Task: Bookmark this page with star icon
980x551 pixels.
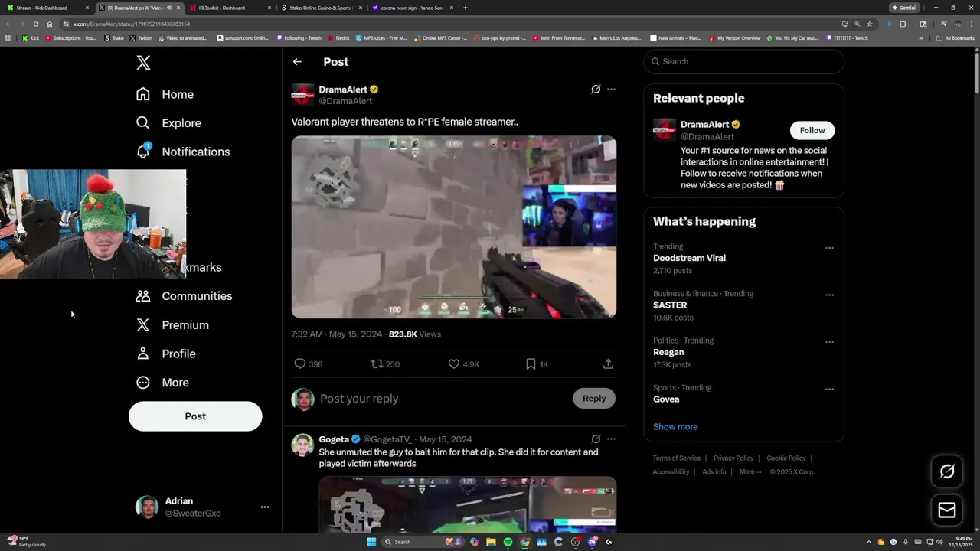Action: point(870,24)
